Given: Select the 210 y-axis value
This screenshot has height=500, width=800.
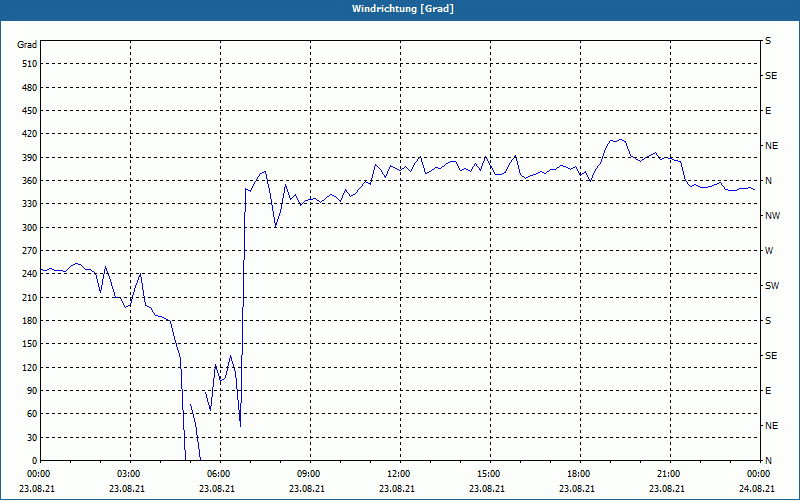Looking at the screenshot, I should coord(30,297).
